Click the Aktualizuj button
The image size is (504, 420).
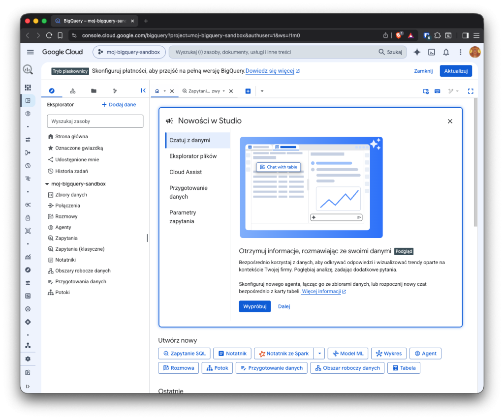click(x=456, y=71)
